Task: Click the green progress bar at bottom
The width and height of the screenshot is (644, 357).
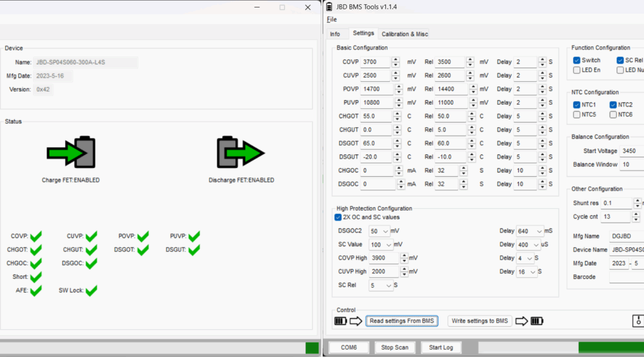Action: coord(610,347)
